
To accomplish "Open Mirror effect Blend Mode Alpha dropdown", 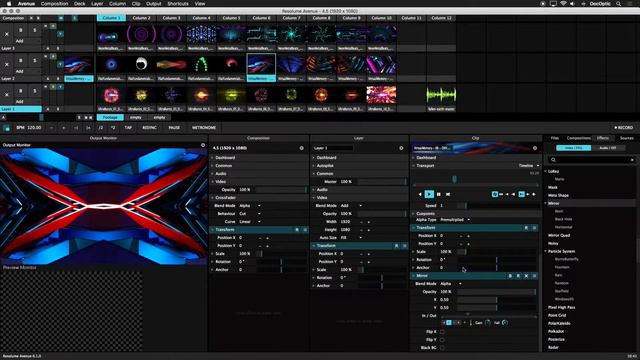I will click(x=451, y=284).
